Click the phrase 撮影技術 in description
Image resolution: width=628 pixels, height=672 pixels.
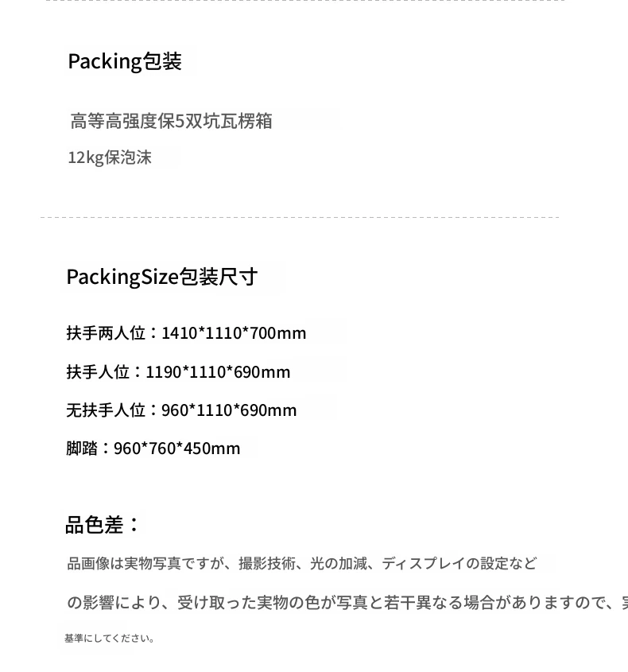[x=267, y=563]
